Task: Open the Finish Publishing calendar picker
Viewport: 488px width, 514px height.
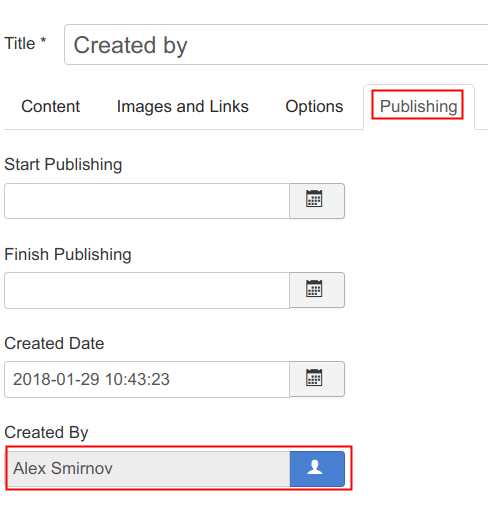Action: click(317, 290)
